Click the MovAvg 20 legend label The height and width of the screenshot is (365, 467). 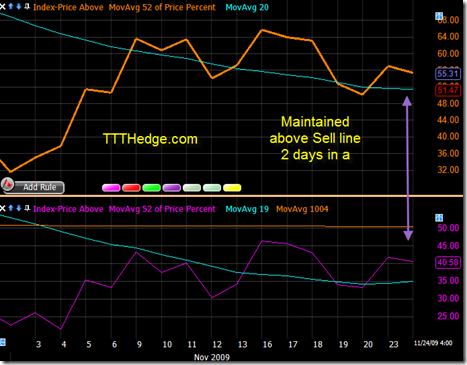247,7
